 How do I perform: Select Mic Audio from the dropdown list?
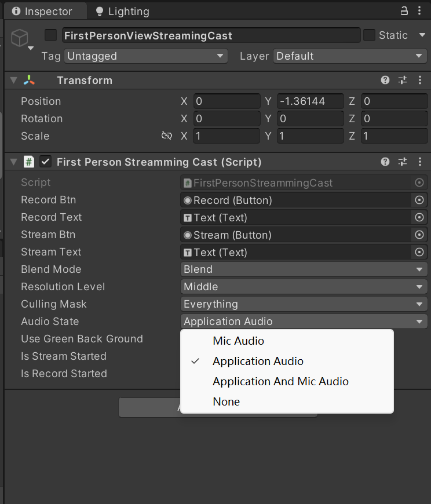287,341
